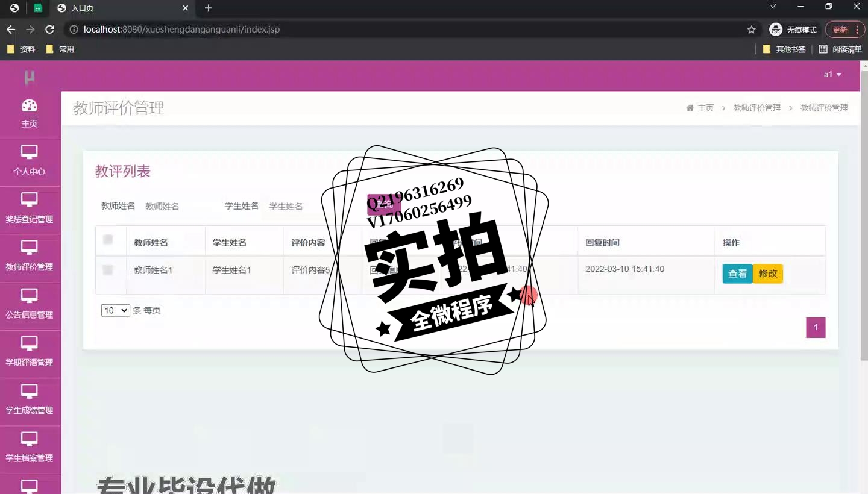868x494 pixels.
Task: Click the 教评列表 heading
Action: 123,171
